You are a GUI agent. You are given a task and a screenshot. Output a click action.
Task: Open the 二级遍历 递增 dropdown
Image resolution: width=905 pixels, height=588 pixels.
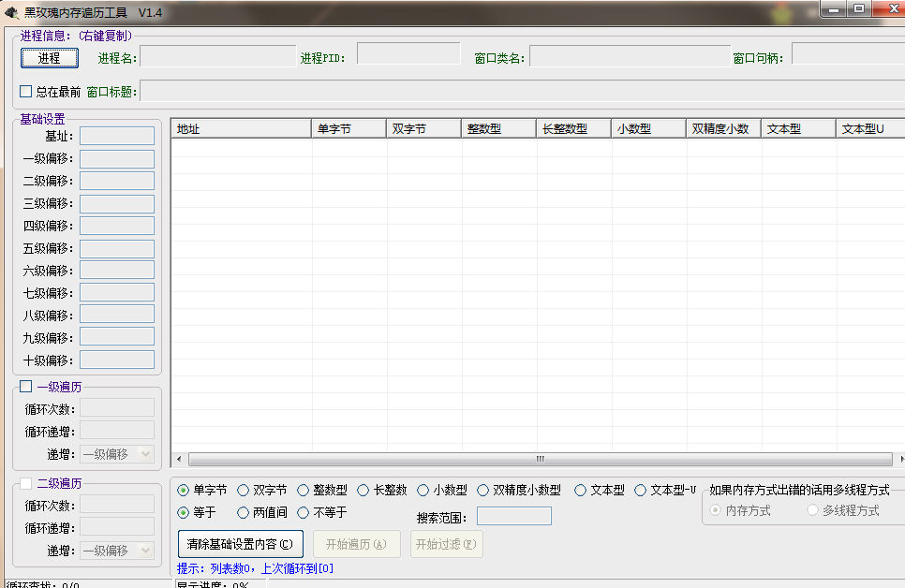[117, 551]
